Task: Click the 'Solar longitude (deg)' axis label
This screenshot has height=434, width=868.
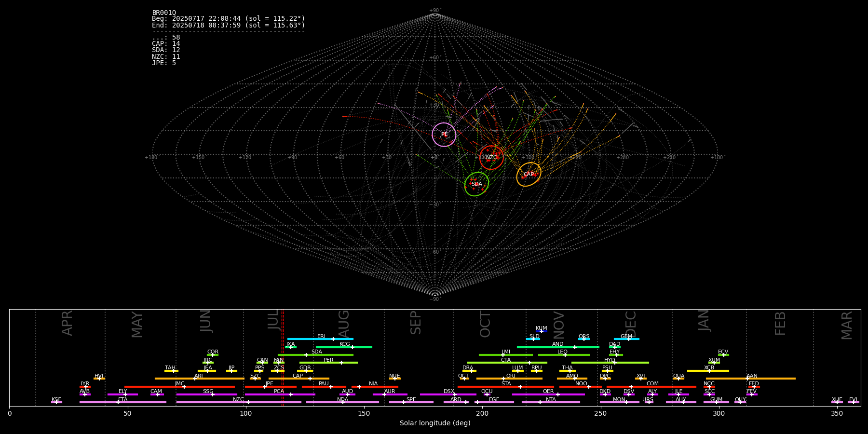Action: pyautogui.click(x=435, y=423)
